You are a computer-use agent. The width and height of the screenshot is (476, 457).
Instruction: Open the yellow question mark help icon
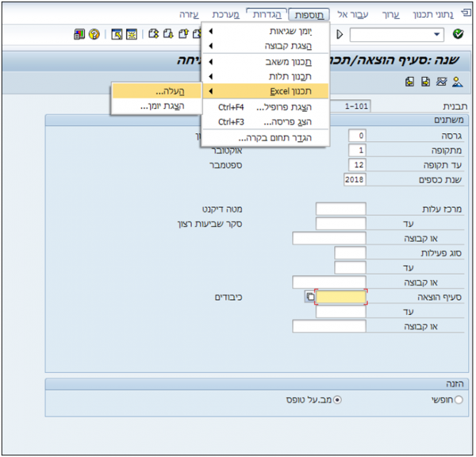click(94, 34)
